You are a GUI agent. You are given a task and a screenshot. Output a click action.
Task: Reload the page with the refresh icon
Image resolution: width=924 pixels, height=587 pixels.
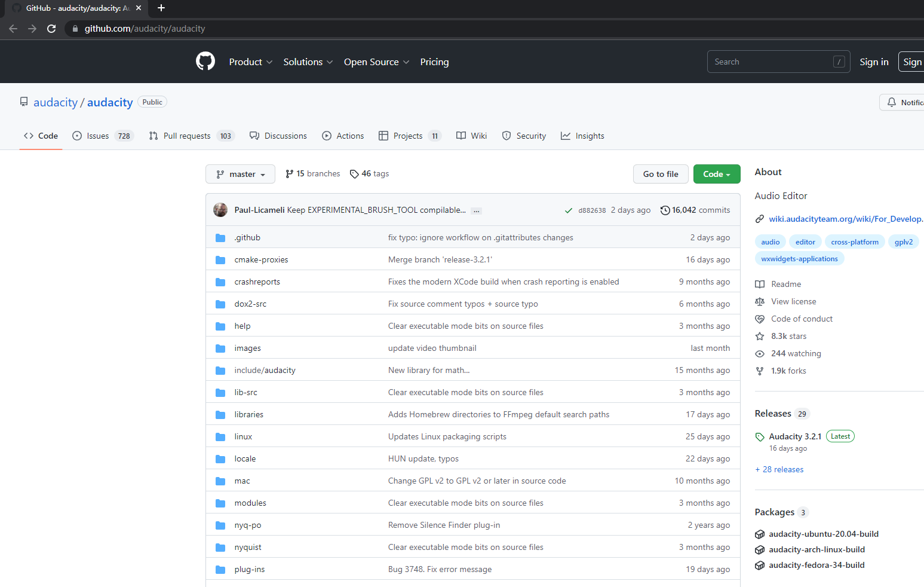tap(51, 29)
